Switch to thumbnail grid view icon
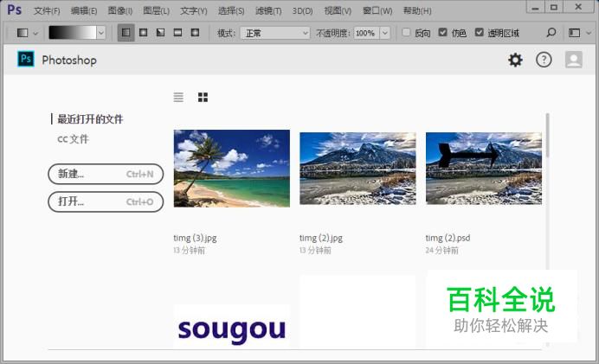Image resolution: width=599 pixels, height=364 pixels. coord(203,98)
